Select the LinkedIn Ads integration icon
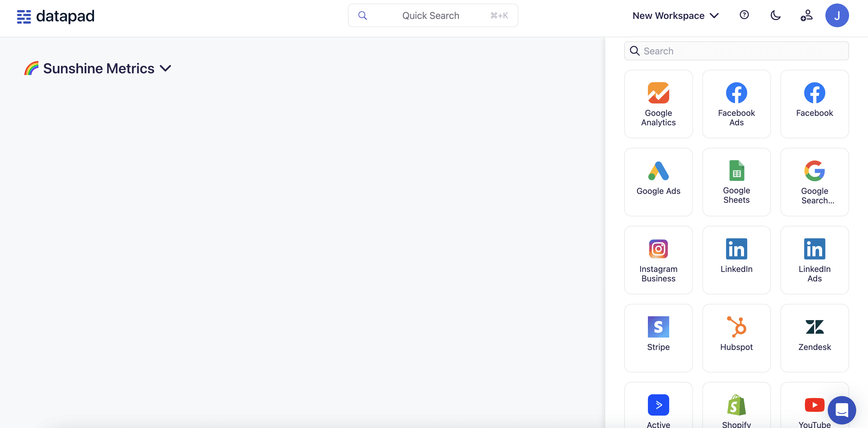868x428 pixels. (814, 249)
